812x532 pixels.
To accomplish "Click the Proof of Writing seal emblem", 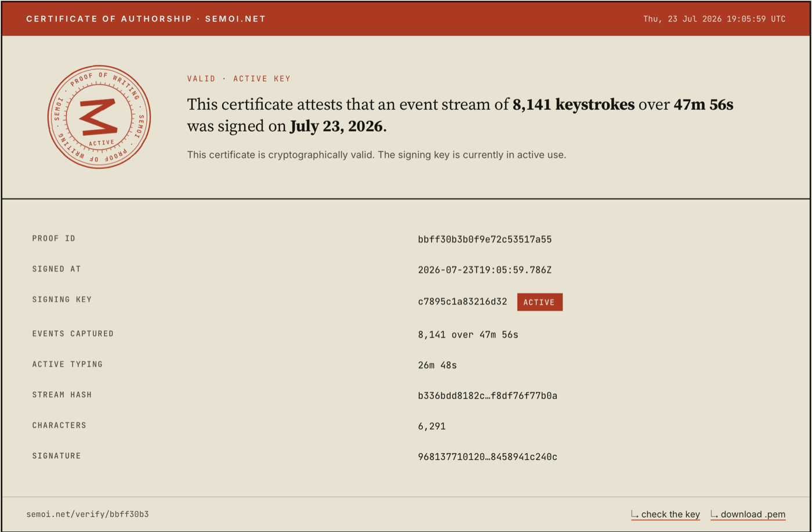I will (x=99, y=117).
